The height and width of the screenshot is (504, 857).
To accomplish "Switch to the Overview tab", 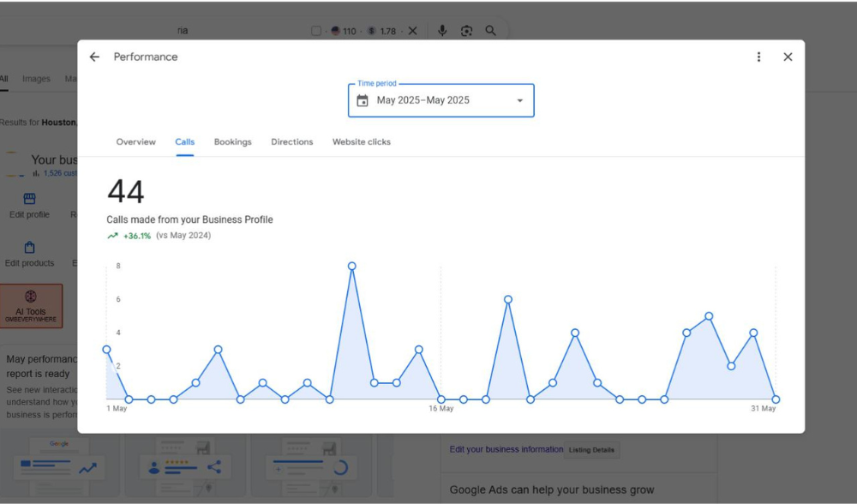I will (135, 142).
